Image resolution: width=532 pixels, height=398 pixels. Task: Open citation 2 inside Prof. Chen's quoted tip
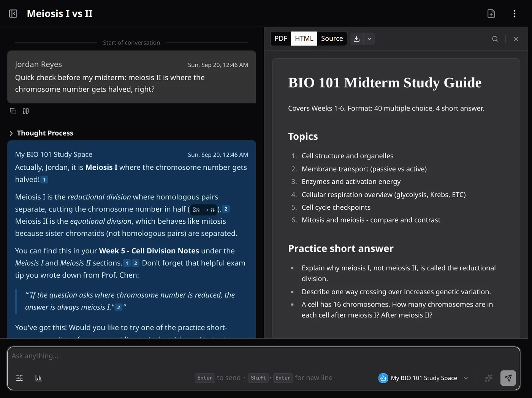[x=119, y=307]
